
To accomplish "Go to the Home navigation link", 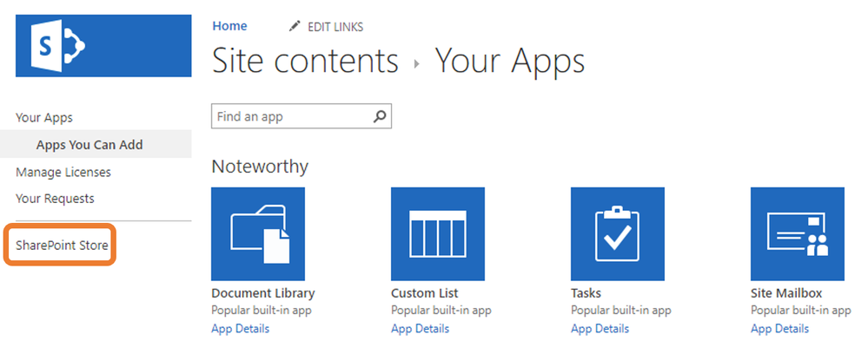I will pos(229,26).
